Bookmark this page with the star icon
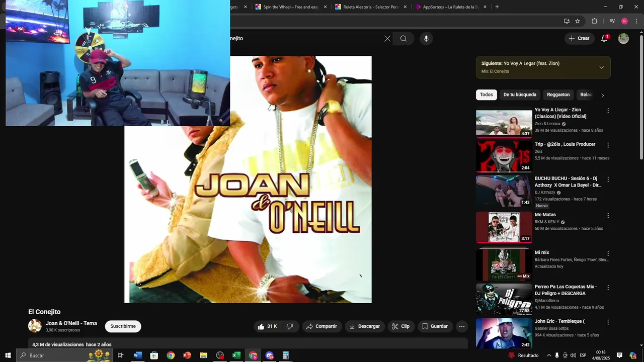 [578, 21]
